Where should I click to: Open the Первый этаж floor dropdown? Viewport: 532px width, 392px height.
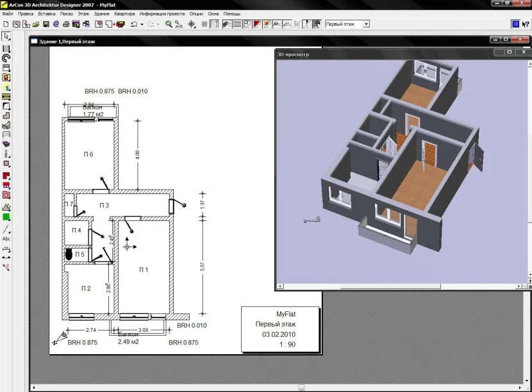click(x=366, y=24)
